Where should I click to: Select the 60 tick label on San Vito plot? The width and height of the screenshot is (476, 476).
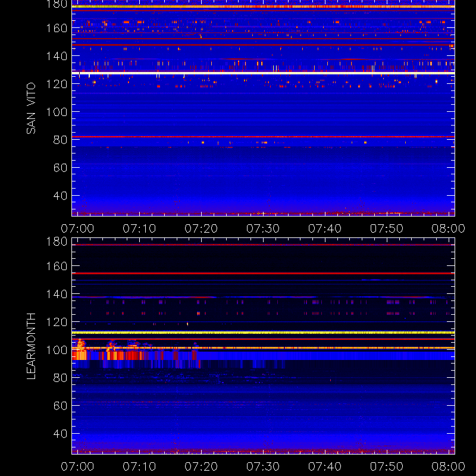point(60,168)
